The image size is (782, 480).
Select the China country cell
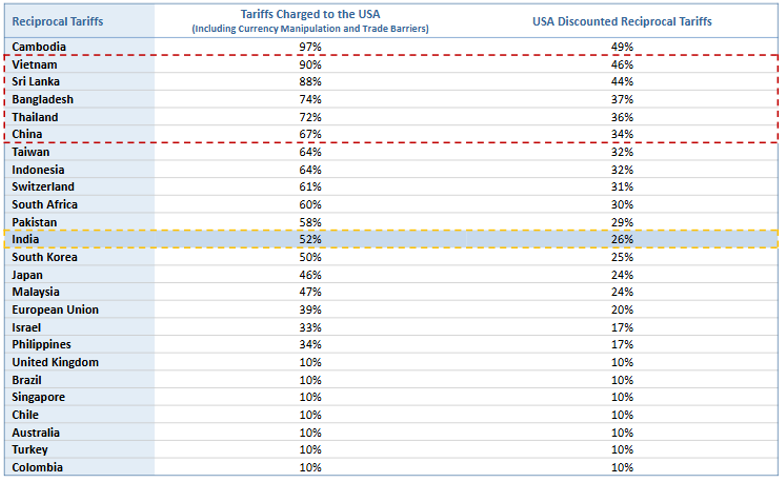pos(29,135)
